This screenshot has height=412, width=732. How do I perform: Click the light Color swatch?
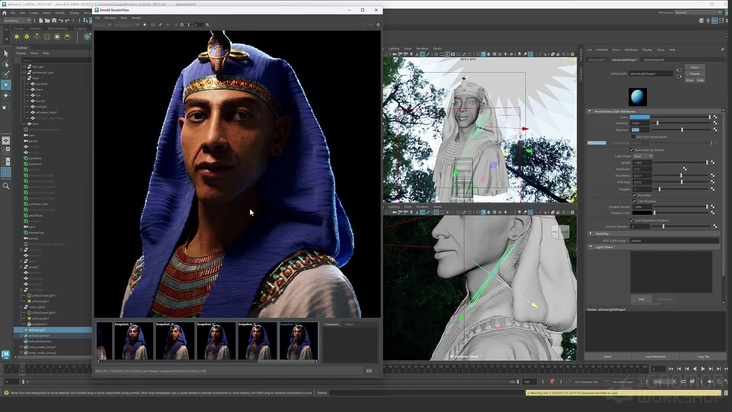tap(639, 117)
